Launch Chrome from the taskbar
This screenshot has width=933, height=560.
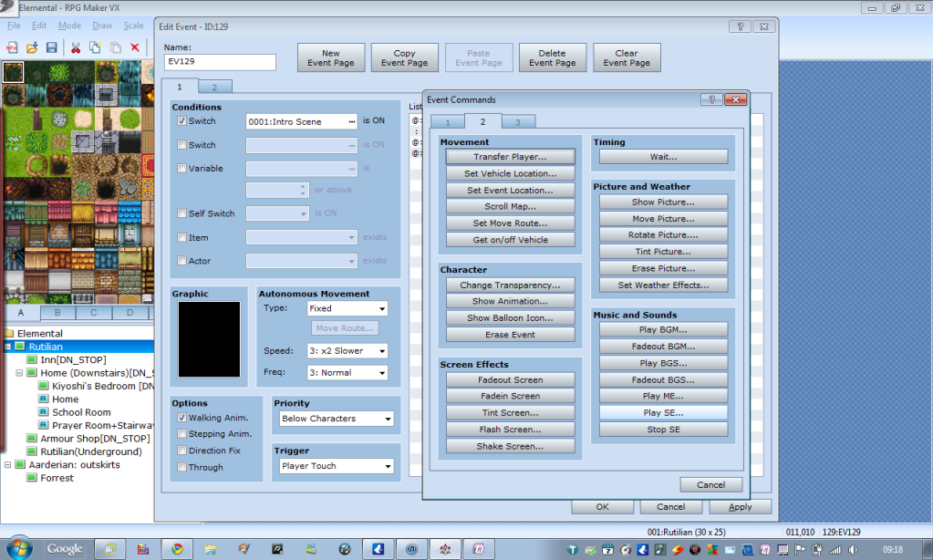click(x=176, y=549)
